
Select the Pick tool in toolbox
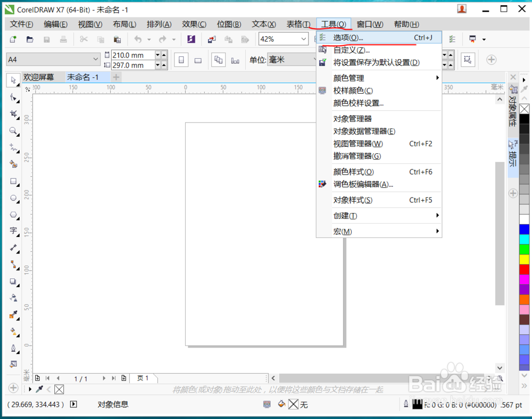click(13, 80)
